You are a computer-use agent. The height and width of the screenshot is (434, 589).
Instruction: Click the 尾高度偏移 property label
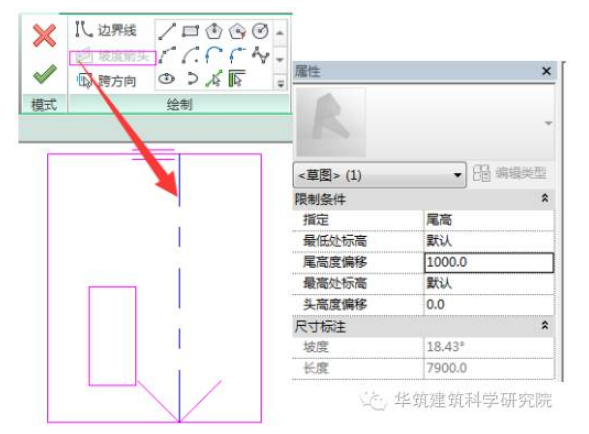click(335, 262)
